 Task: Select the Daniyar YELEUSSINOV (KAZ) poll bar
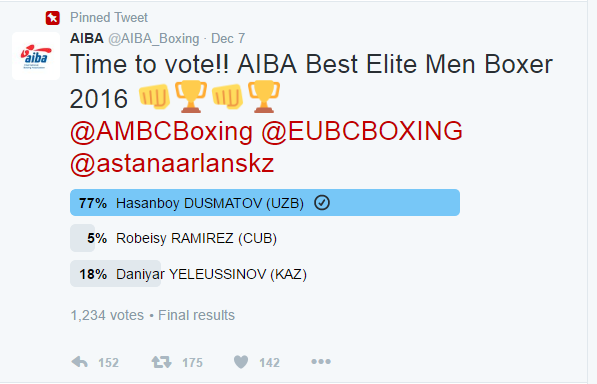(188, 274)
